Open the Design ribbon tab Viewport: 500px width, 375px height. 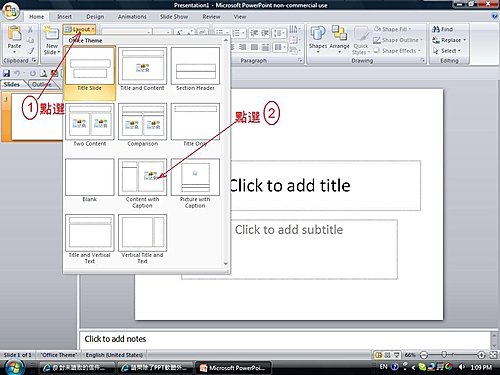coord(95,16)
